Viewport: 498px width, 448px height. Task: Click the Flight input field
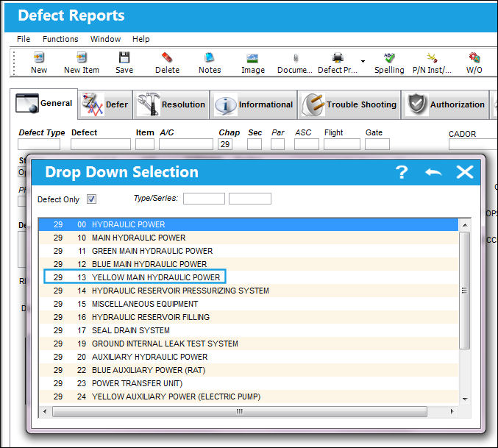342,144
